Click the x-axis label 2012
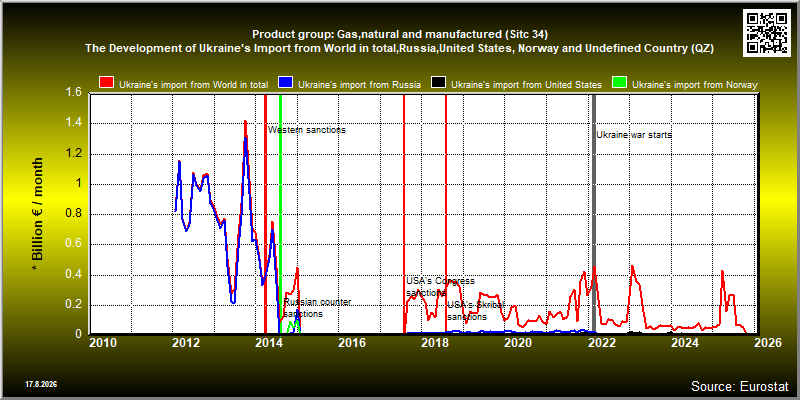Viewport: 800px width, 400px height. (x=186, y=343)
